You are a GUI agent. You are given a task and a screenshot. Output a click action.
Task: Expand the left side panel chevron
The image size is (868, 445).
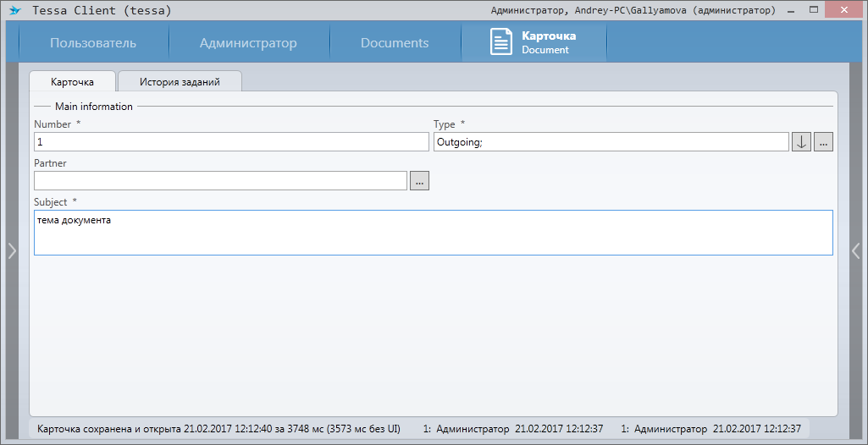coord(12,250)
